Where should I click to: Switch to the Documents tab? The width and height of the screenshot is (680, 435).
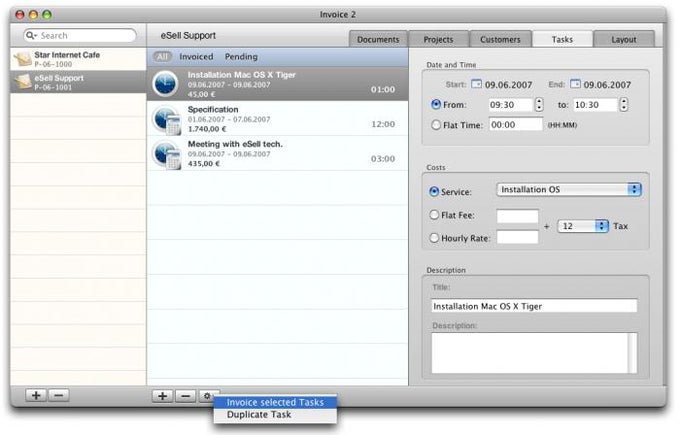click(x=378, y=39)
